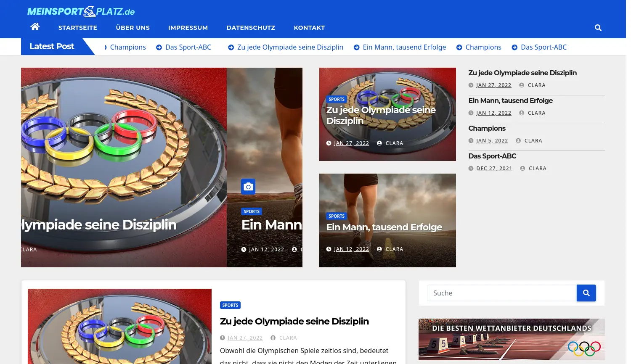Click the home icon in the navigation bar
Viewport: 631px width, 364px height.
(35, 26)
